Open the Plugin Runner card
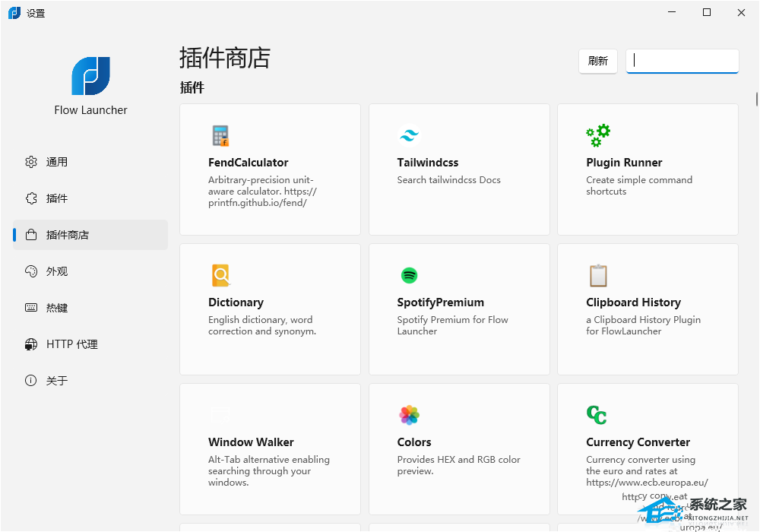760x532 pixels. [648, 169]
